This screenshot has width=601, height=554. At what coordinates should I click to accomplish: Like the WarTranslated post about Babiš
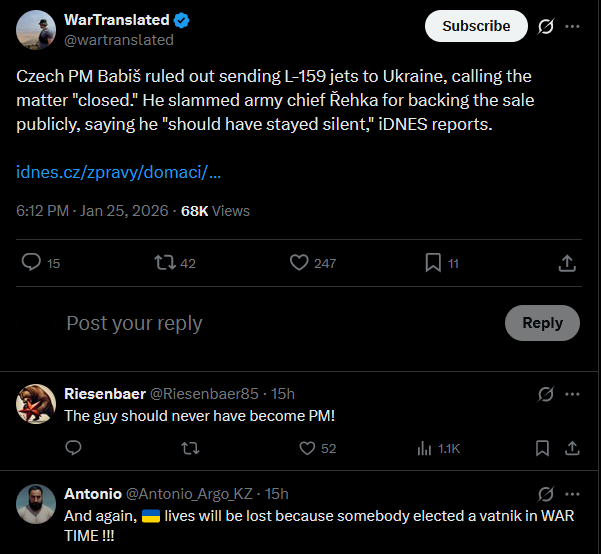(299, 263)
